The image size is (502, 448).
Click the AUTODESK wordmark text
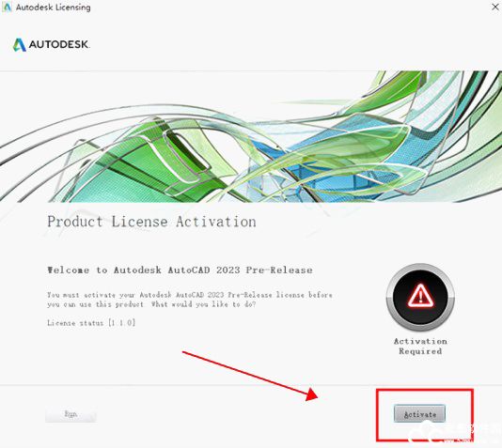[x=59, y=44]
